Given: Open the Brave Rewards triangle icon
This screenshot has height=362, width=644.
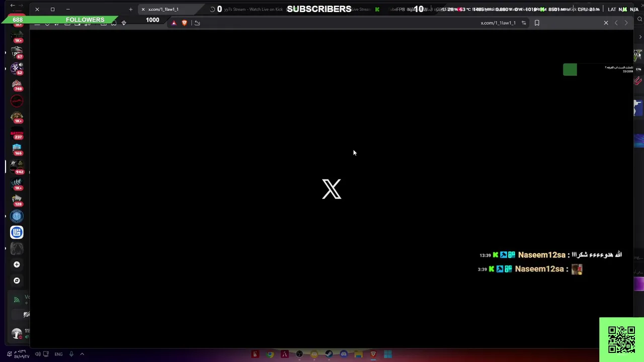Looking at the screenshot, I should pyautogui.click(x=174, y=23).
